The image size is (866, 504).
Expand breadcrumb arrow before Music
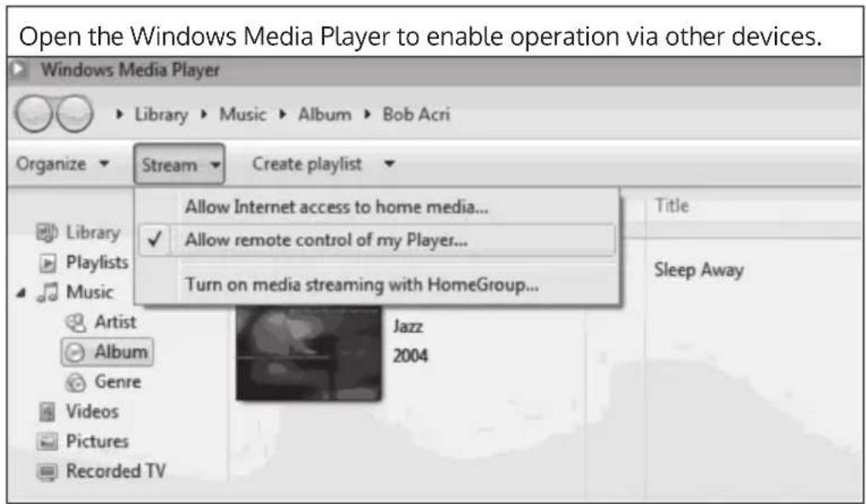204,114
